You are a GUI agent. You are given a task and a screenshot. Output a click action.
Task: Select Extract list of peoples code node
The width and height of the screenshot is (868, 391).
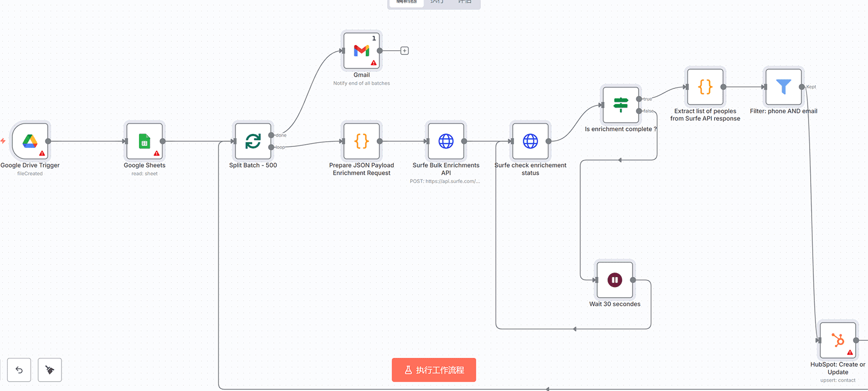tap(705, 87)
